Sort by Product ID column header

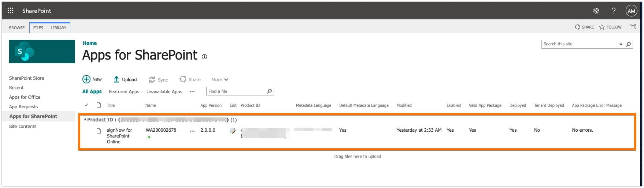click(250, 105)
